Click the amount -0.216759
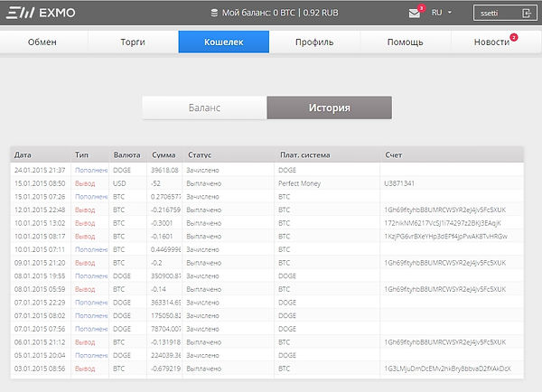The width and height of the screenshot is (542, 392). coord(165,210)
